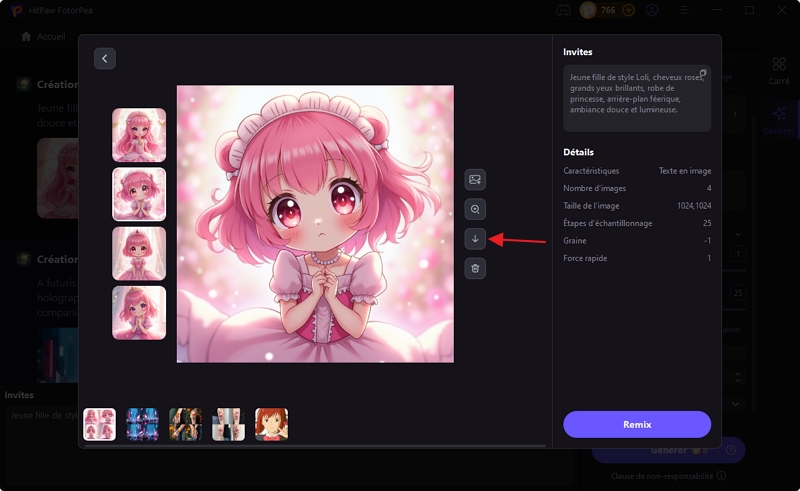
Task: Open the red-haired anime character history thumbnail
Action: point(271,424)
